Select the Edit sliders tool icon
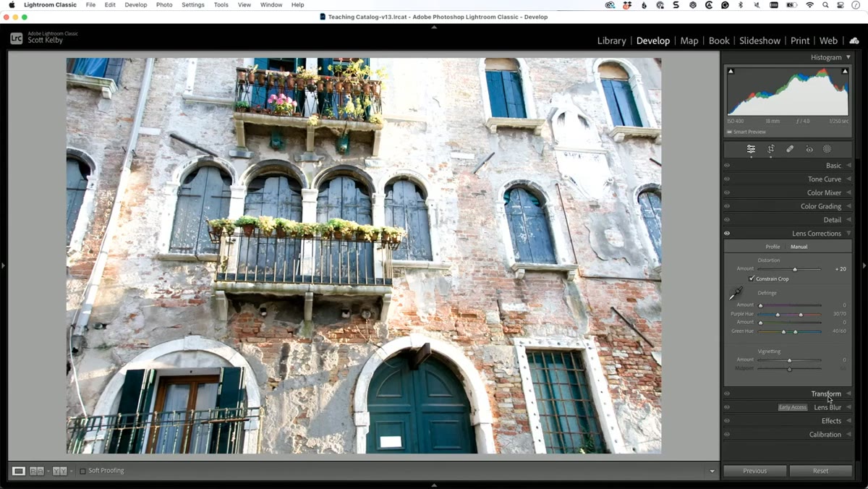Image resolution: width=868 pixels, height=489 pixels. point(751,149)
